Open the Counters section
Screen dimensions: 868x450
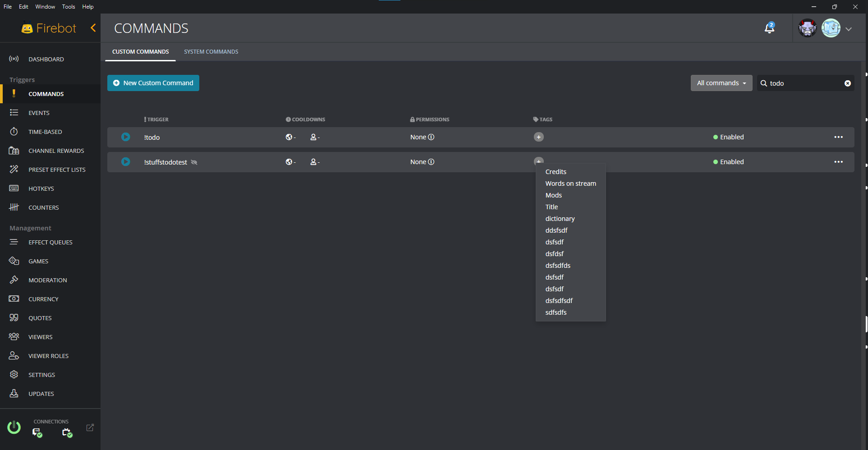tap(43, 207)
